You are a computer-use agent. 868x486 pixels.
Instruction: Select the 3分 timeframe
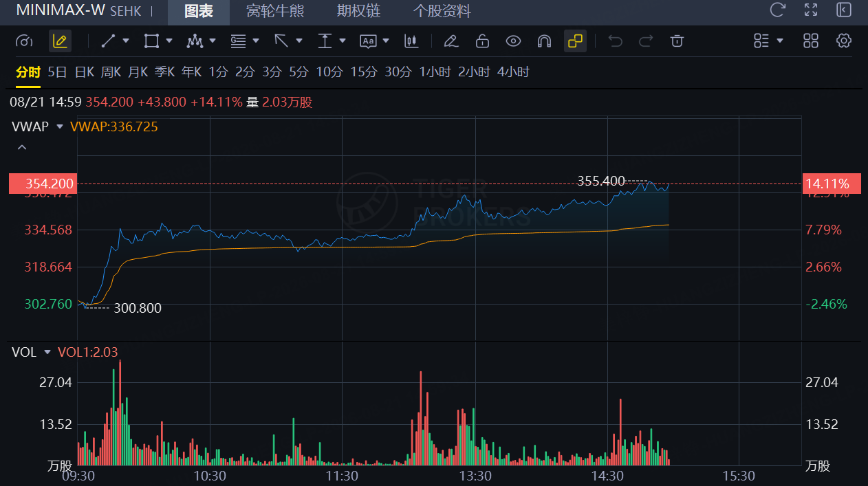[x=272, y=72]
